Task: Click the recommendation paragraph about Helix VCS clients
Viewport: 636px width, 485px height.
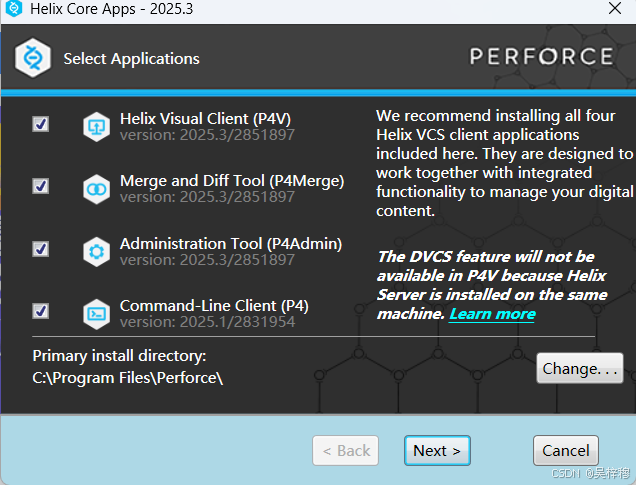Action: 504,163
